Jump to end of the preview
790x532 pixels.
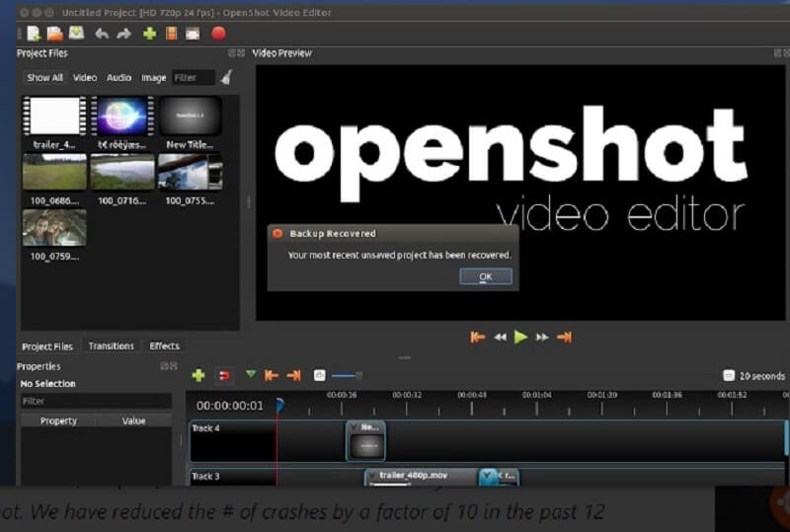564,337
